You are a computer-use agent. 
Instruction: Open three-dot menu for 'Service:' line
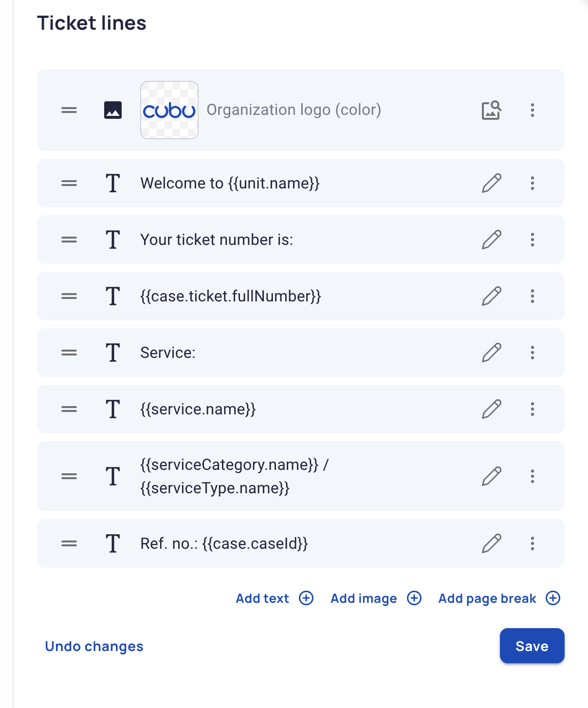pos(533,353)
